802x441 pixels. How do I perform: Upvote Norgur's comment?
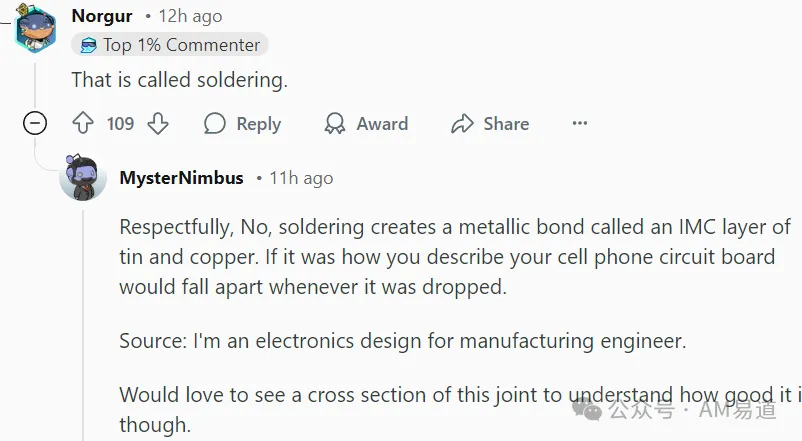coord(83,123)
